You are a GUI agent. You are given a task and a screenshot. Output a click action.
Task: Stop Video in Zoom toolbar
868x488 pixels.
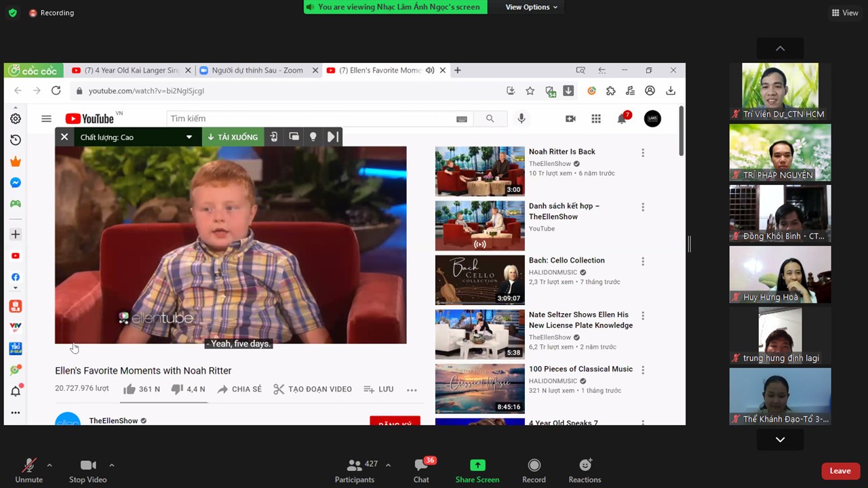point(88,472)
